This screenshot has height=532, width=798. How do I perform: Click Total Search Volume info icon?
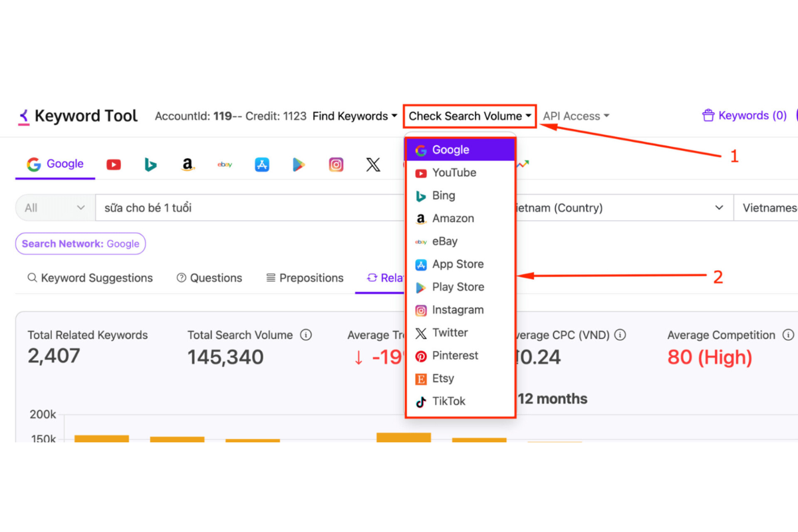click(306, 335)
